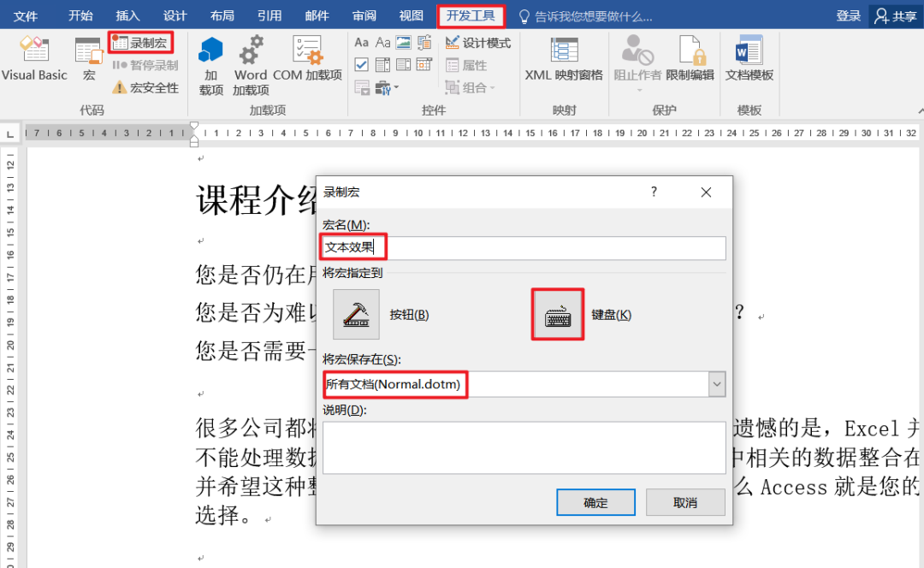Insert a drop-down list content control
This screenshot has width=924, height=568.
point(404,65)
